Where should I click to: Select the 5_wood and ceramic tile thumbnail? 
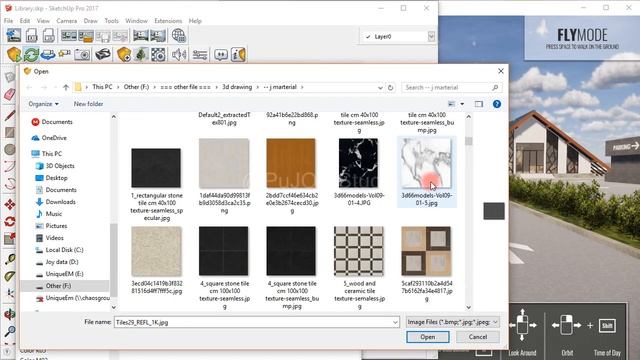(x=359, y=251)
